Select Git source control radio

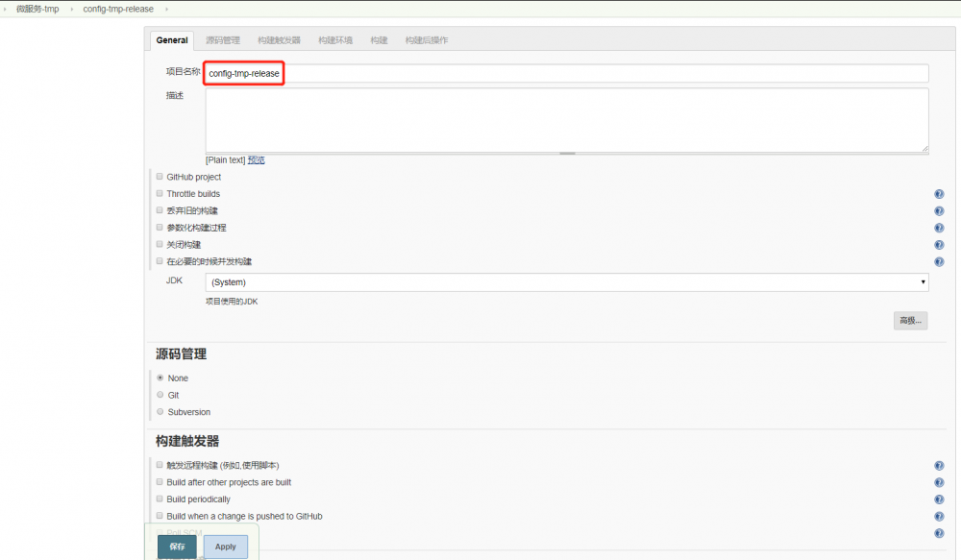160,395
